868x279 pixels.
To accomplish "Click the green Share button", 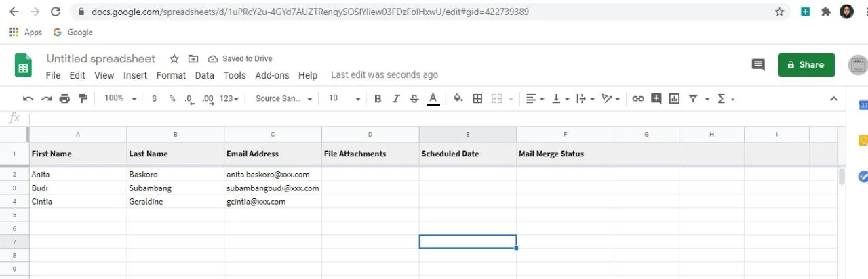I will pos(806,65).
